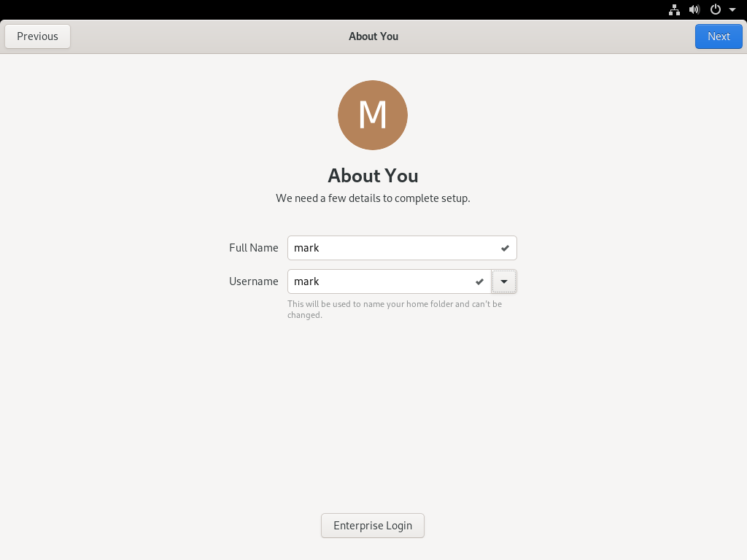Click the Username validation checkmark
Image resolution: width=747 pixels, height=560 pixels.
479,282
